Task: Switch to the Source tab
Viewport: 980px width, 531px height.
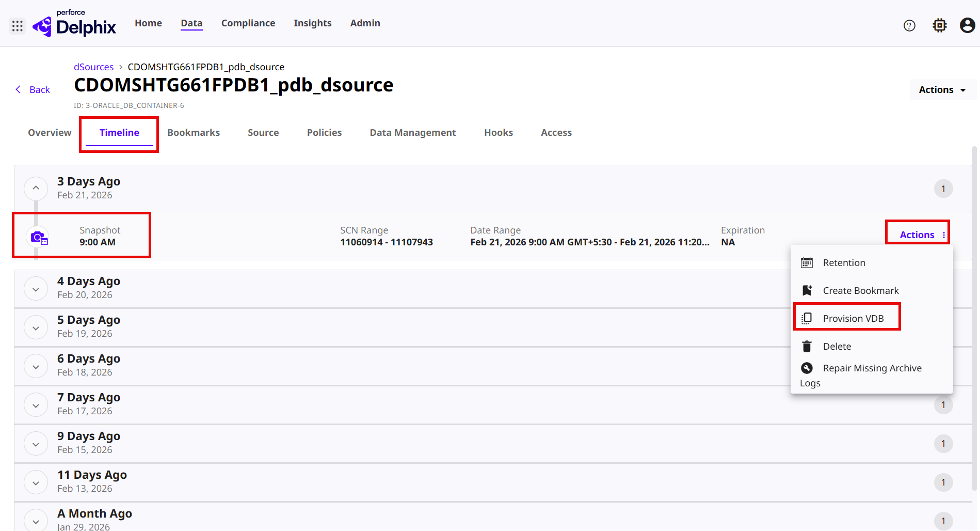Action: [x=263, y=133]
